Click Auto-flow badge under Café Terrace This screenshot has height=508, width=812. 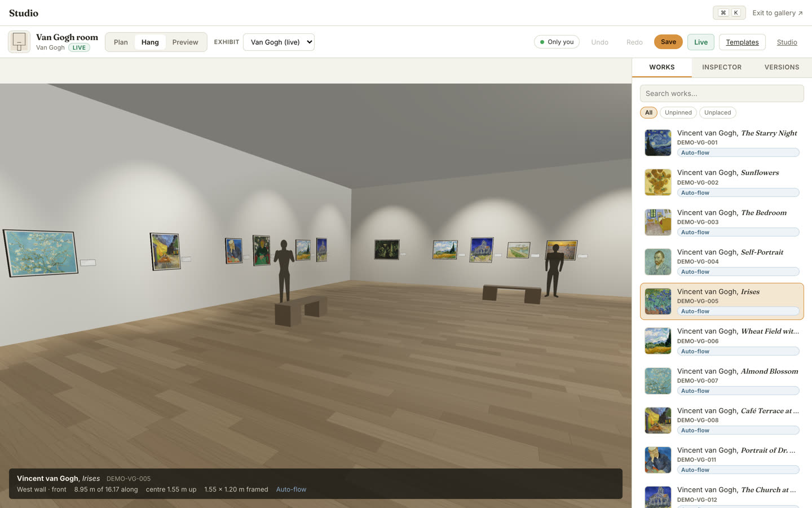pyautogui.click(x=738, y=430)
